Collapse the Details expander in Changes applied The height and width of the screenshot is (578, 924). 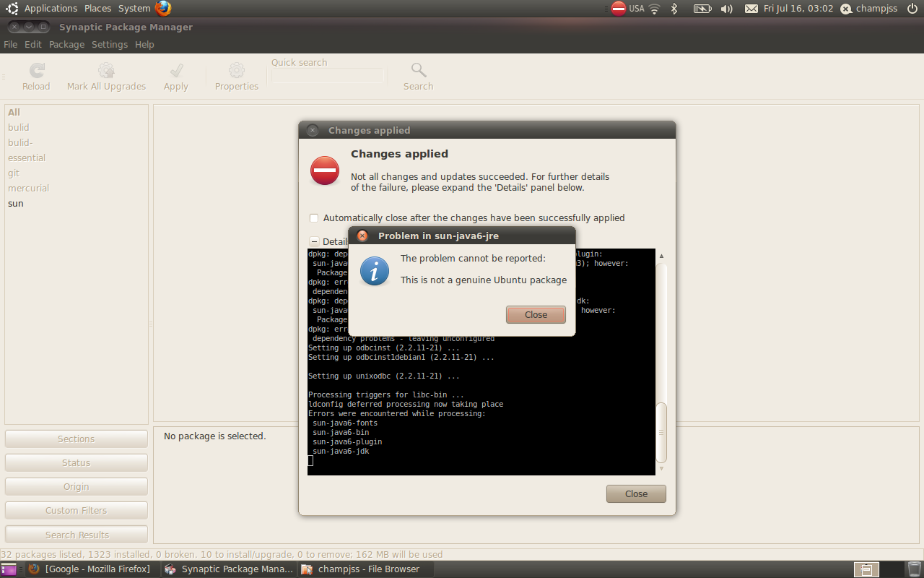pyautogui.click(x=314, y=242)
